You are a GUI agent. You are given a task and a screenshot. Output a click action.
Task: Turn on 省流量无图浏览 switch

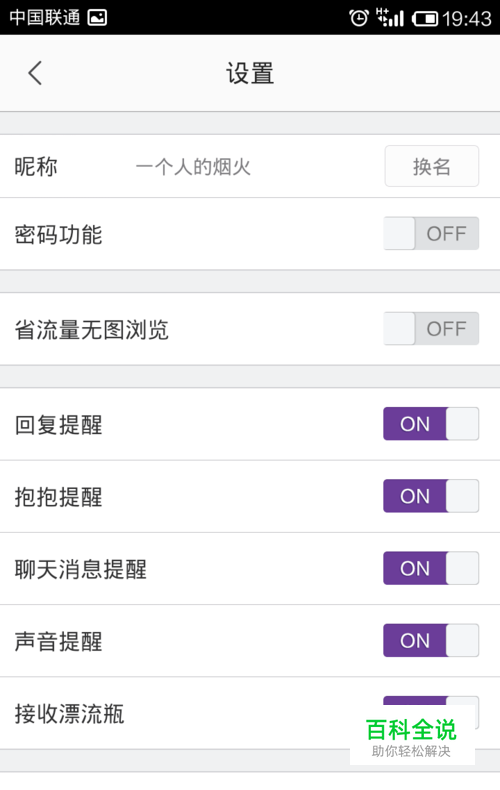431,328
